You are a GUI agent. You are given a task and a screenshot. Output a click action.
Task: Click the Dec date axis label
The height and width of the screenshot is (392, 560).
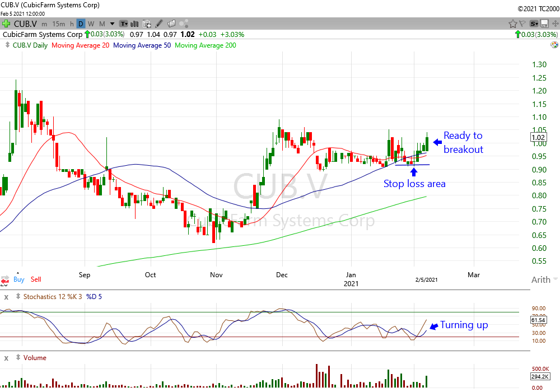coord(282,275)
